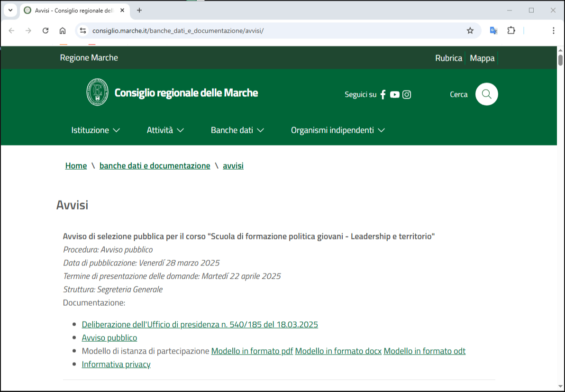Open the tab search dropdown arrow
This screenshot has height=392, width=565.
[x=10, y=10]
